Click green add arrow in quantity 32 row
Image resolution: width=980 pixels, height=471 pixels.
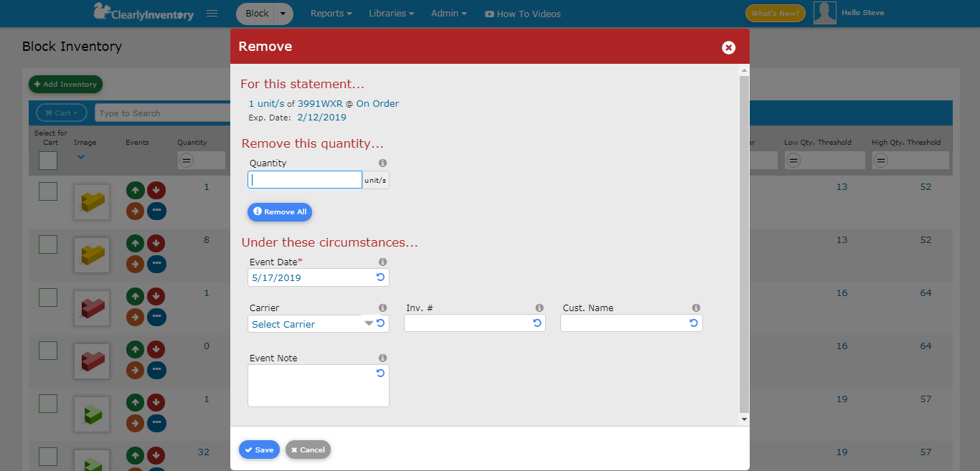coord(135,455)
